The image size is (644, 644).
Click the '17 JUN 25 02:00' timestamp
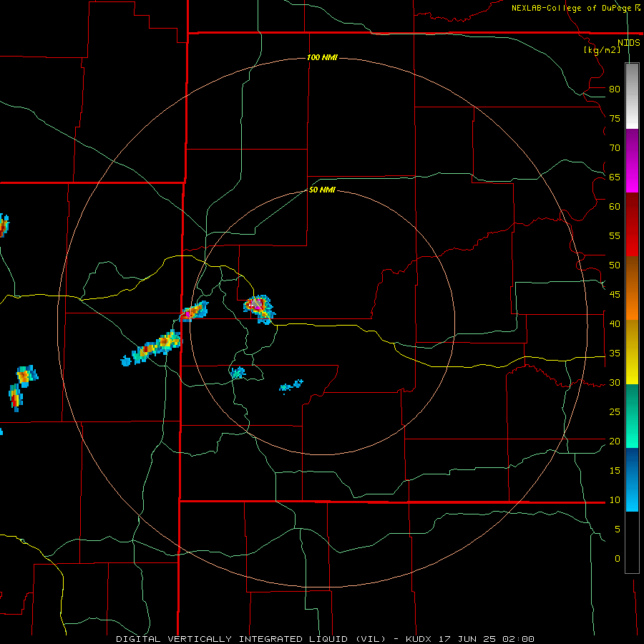(x=487, y=639)
